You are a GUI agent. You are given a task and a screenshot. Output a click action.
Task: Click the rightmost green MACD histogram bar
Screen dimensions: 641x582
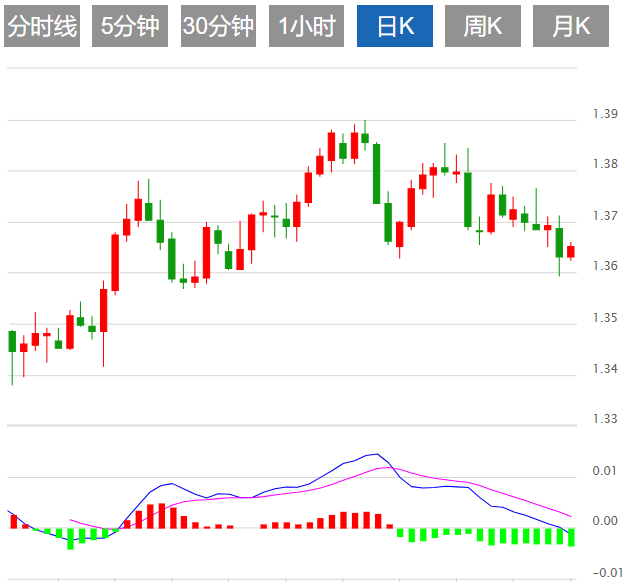571,536
